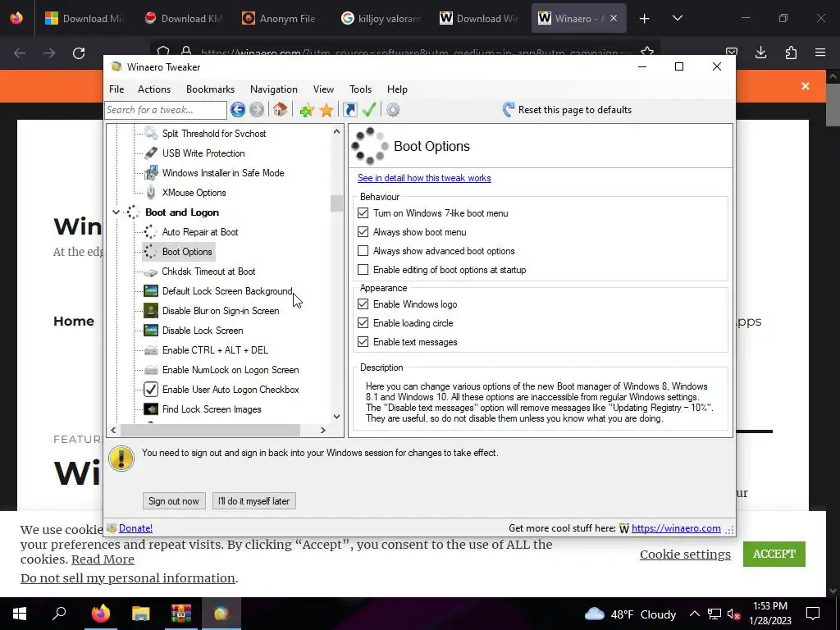Screen dimensions: 840x630
Task: Click the greyed Forward arrow in Winaero Tweaker toolbar
Action: (x=257, y=110)
